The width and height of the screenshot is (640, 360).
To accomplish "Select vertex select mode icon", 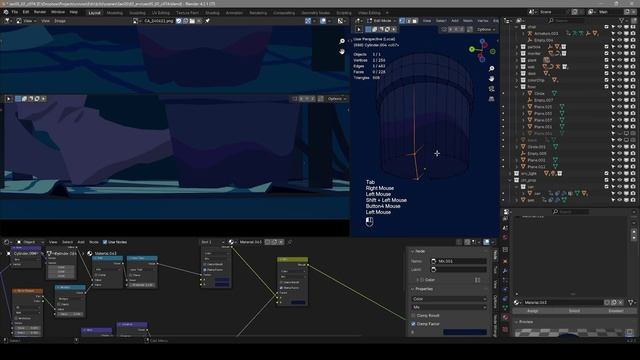I will pos(402,20).
